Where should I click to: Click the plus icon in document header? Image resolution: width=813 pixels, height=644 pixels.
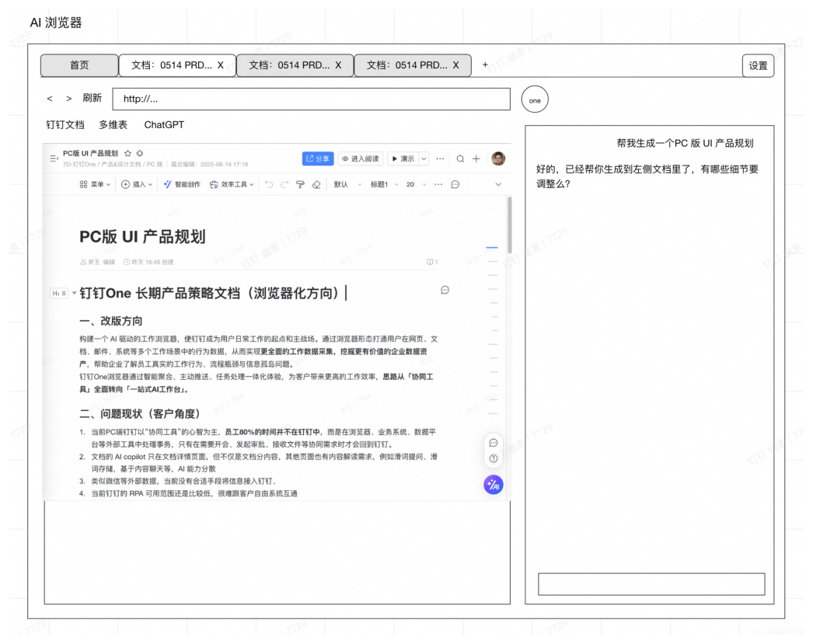tap(476, 159)
